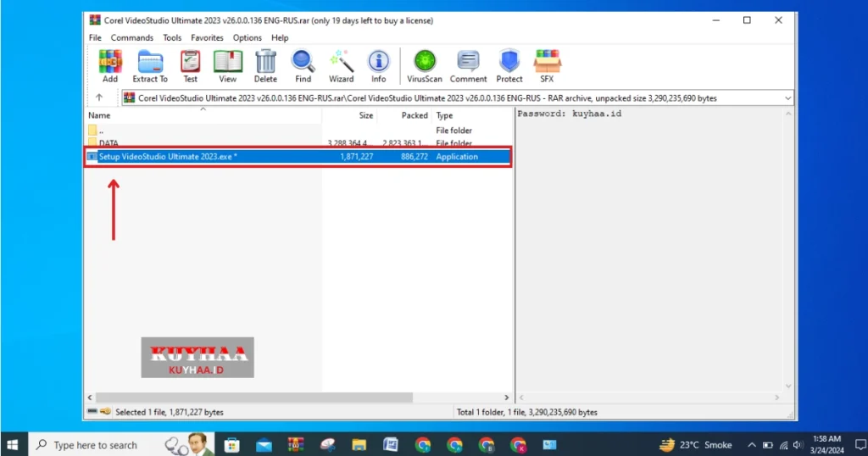Select Setup VideoStudio Ultimate 2023.exe file

coord(299,157)
